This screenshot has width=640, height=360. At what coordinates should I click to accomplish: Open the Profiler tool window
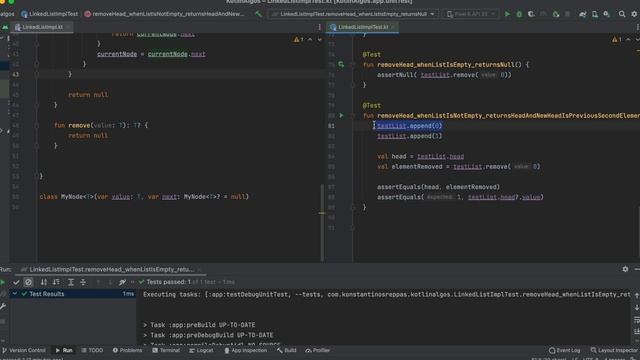(318, 350)
